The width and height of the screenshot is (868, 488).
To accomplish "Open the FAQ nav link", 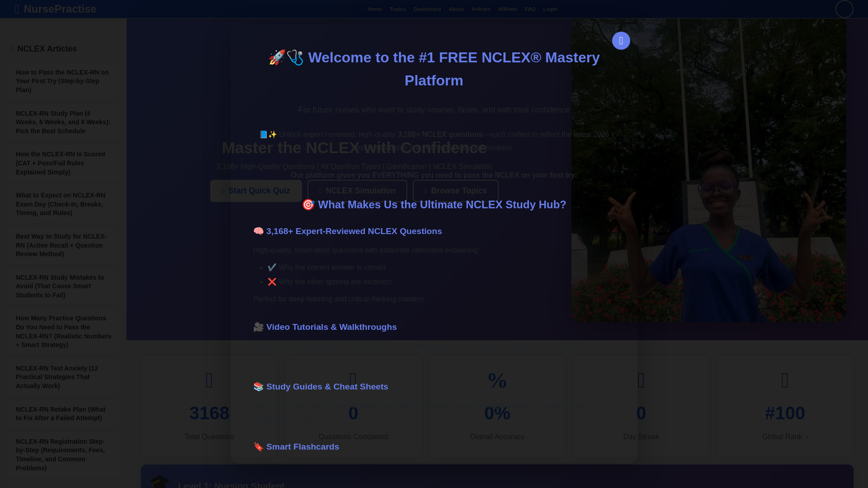I will [x=530, y=9].
